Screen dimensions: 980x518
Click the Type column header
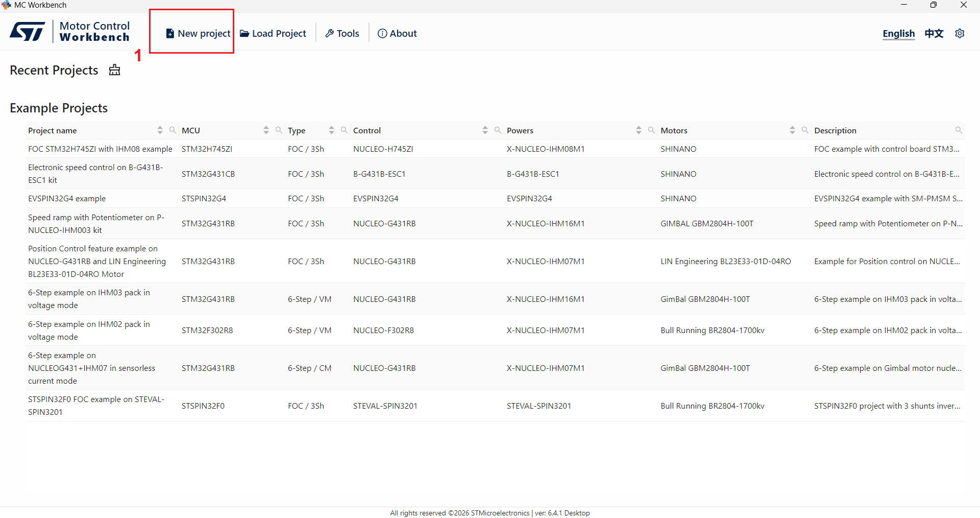pyautogui.click(x=297, y=131)
